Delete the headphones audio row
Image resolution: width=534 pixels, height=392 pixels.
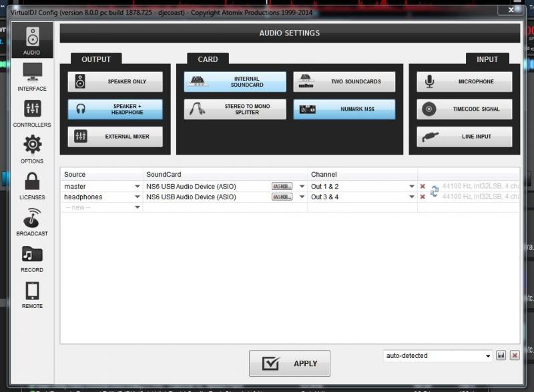(x=423, y=197)
